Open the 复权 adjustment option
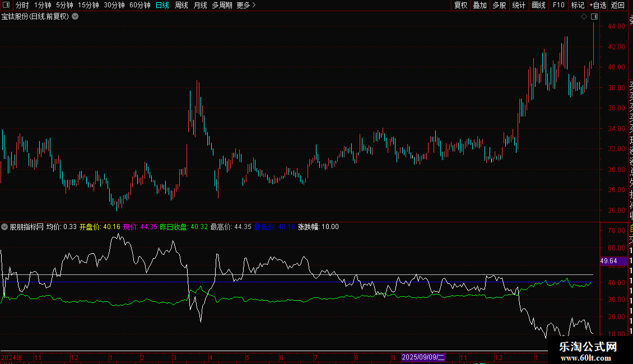 [x=460, y=5]
